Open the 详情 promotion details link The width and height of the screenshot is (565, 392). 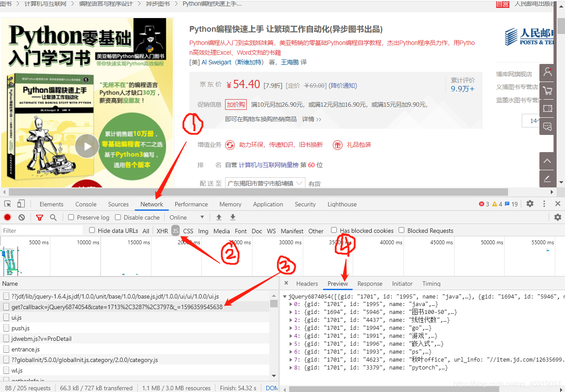[312, 119]
